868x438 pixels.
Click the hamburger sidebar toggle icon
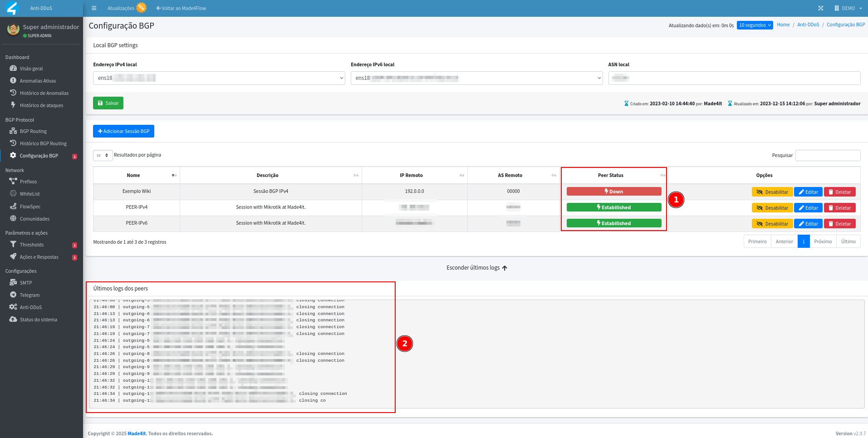pyautogui.click(x=94, y=8)
